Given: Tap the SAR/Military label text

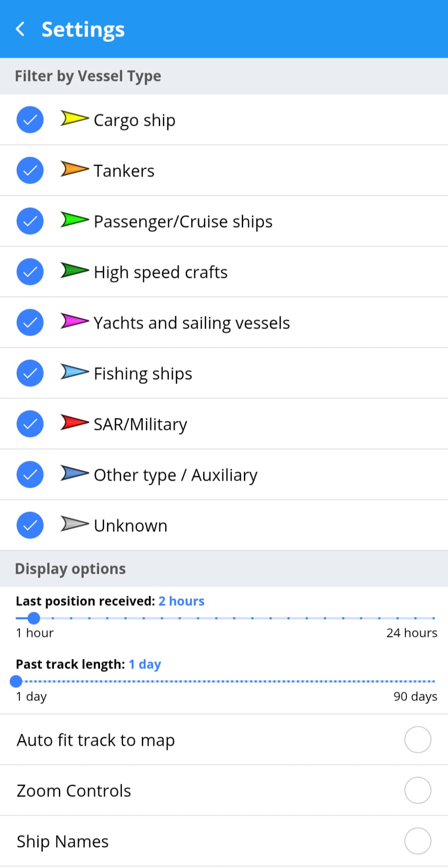Looking at the screenshot, I should point(140,424).
